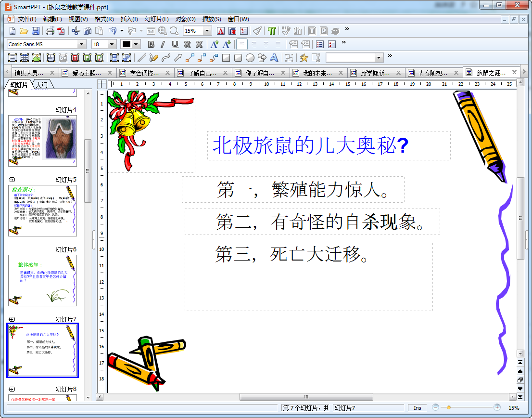Open the 插入(I) menu

(129, 19)
